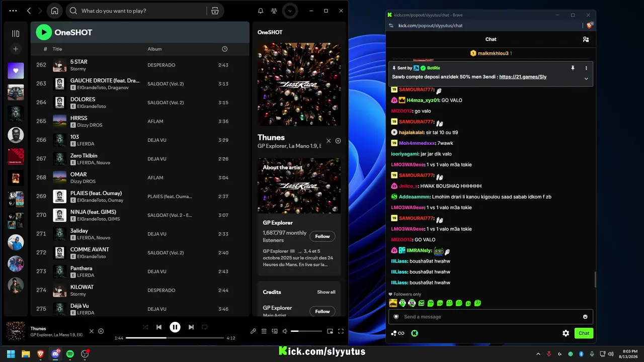Open Discord from the taskbar
The width and height of the screenshot is (644, 362).
55,354
